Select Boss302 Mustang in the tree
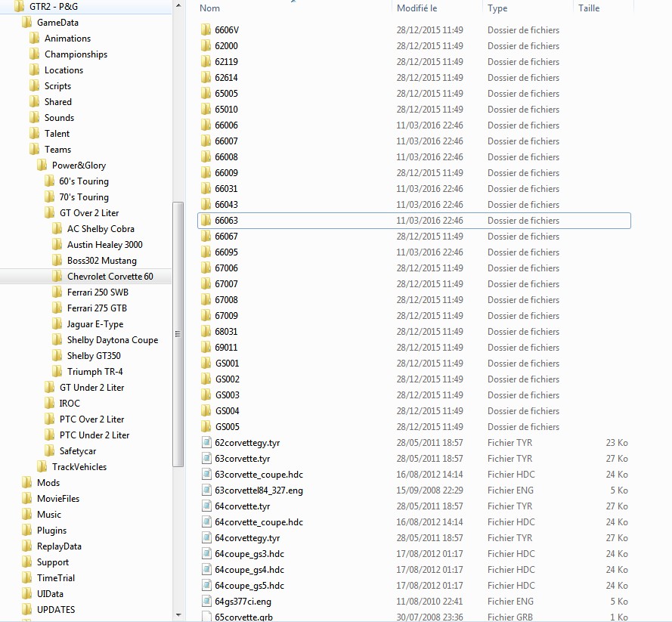672x622 pixels. click(x=102, y=261)
